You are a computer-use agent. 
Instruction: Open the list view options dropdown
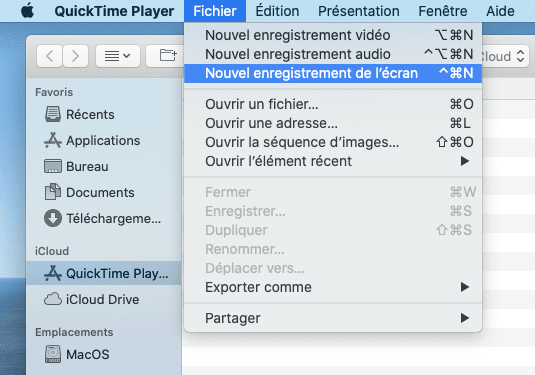click(x=118, y=56)
